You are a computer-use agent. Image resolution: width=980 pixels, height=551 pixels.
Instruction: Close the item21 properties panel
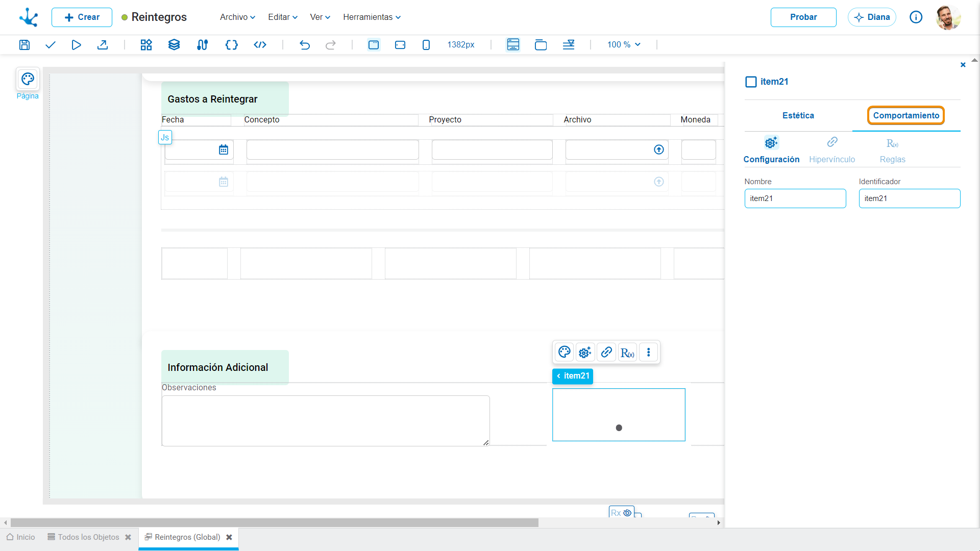click(963, 65)
